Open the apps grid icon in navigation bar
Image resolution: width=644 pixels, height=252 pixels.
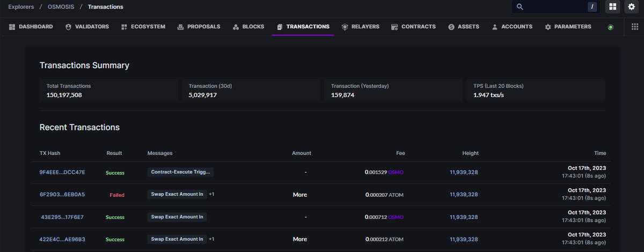[x=635, y=27]
